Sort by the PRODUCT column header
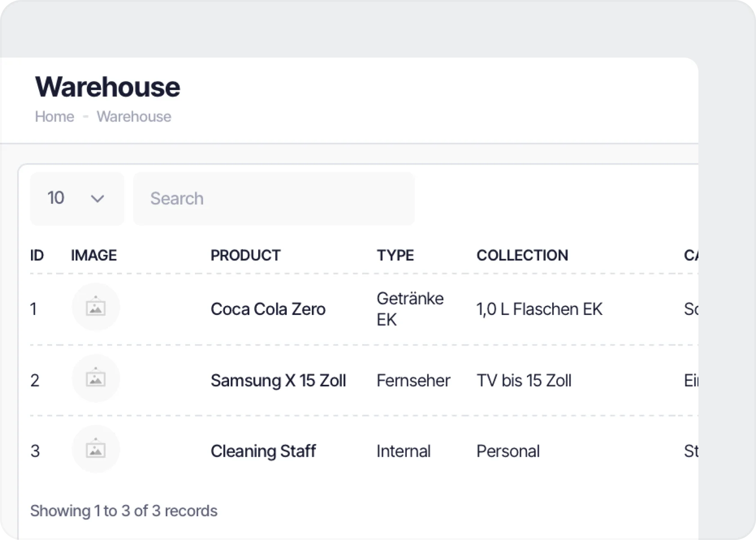756x540 pixels. (246, 255)
